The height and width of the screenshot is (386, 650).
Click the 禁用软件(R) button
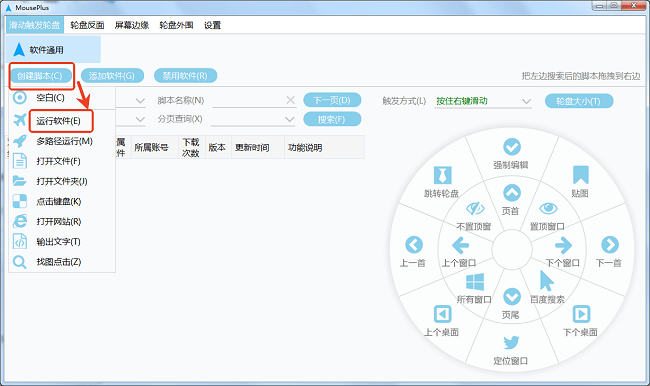pyautogui.click(x=185, y=76)
